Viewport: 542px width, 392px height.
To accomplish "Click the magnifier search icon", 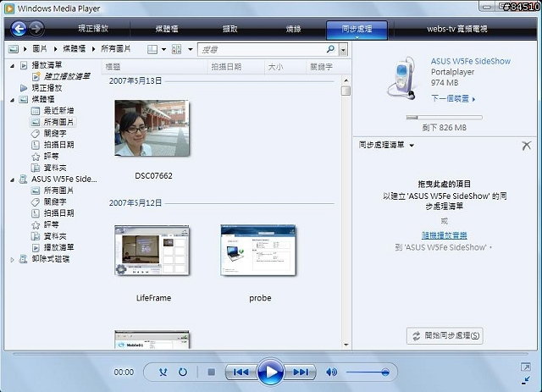I will pos(330,49).
